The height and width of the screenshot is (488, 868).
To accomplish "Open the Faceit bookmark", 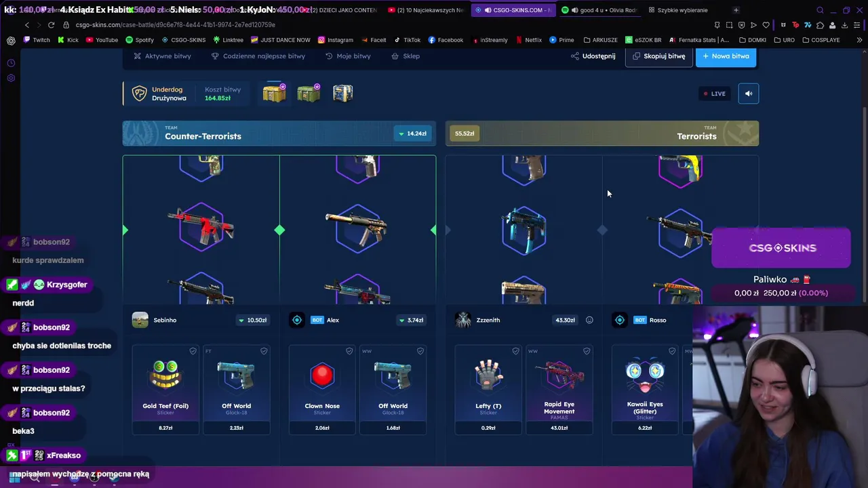I will [374, 40].
